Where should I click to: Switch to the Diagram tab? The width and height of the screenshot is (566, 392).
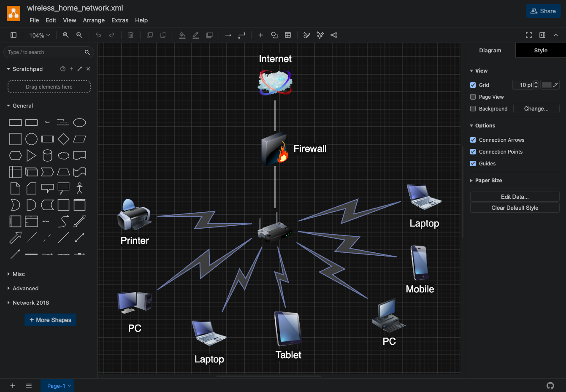[x=490, y=50]
